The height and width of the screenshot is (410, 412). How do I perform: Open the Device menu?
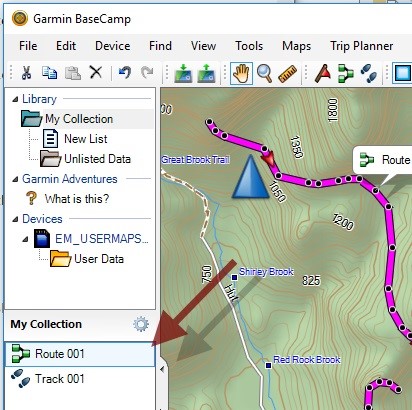(113, 46)
